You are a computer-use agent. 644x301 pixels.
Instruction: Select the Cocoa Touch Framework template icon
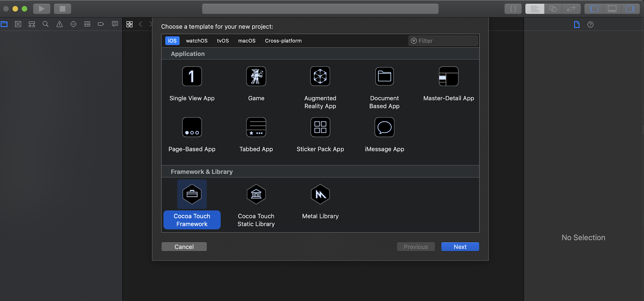pos(192,194)
